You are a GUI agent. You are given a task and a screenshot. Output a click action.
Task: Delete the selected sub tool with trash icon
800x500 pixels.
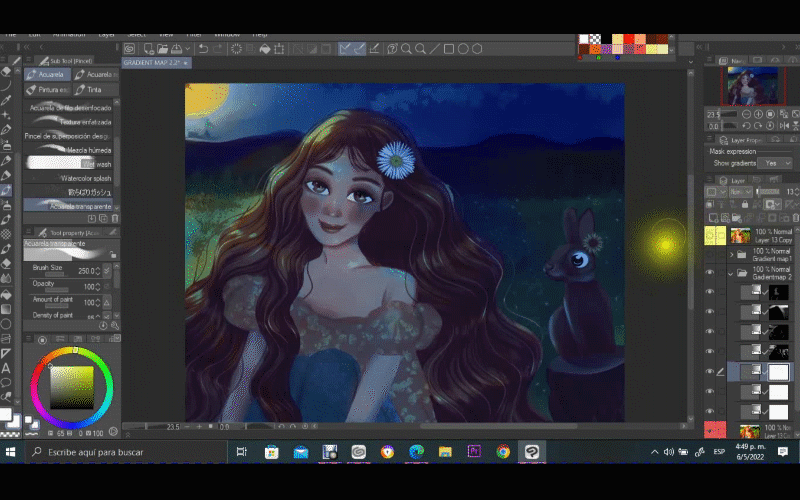[114, 218]
